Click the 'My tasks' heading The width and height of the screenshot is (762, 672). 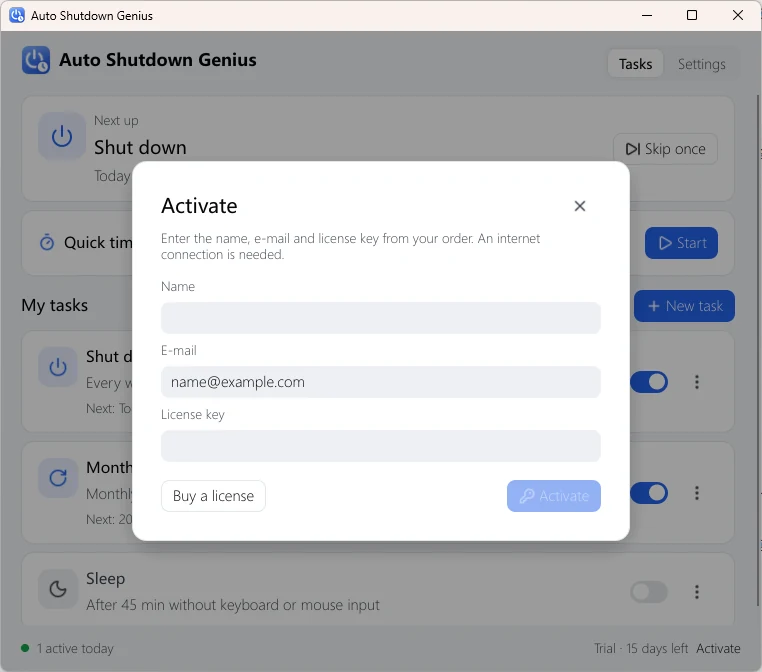pyautogui.click(x=54, y=305)
